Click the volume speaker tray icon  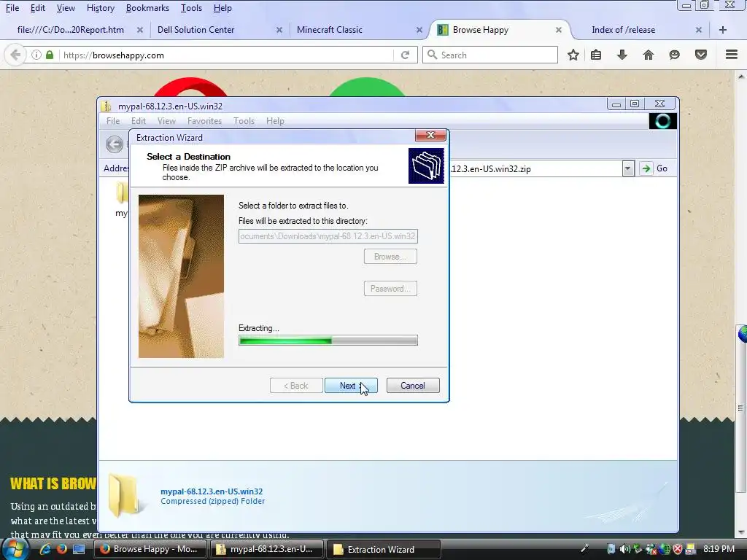[x=624, y=549]
